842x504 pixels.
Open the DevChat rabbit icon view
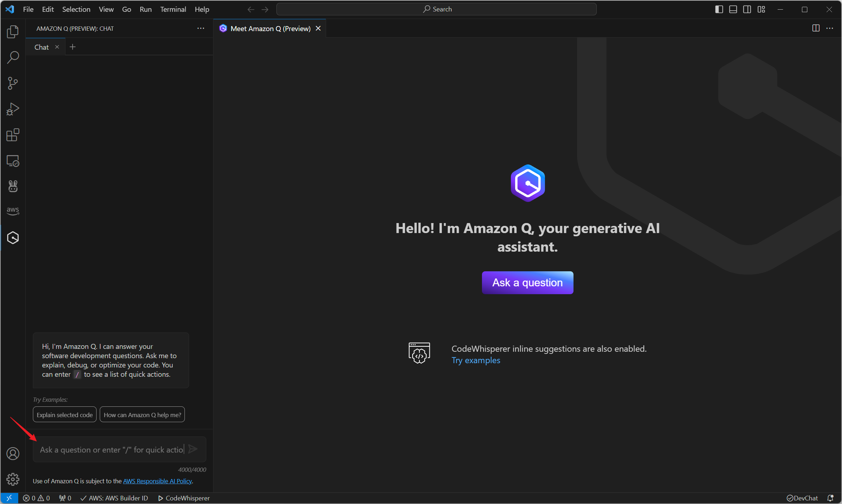pos(13,186)
